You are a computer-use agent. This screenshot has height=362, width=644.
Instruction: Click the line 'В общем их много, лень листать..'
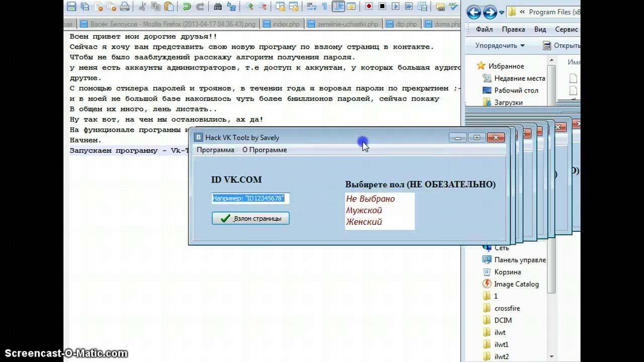tap(143, 109)
